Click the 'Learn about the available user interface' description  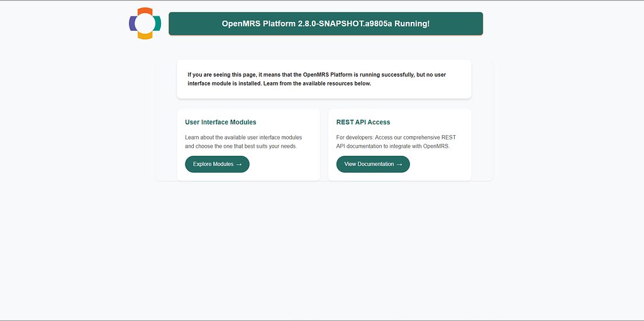point(243,138)
